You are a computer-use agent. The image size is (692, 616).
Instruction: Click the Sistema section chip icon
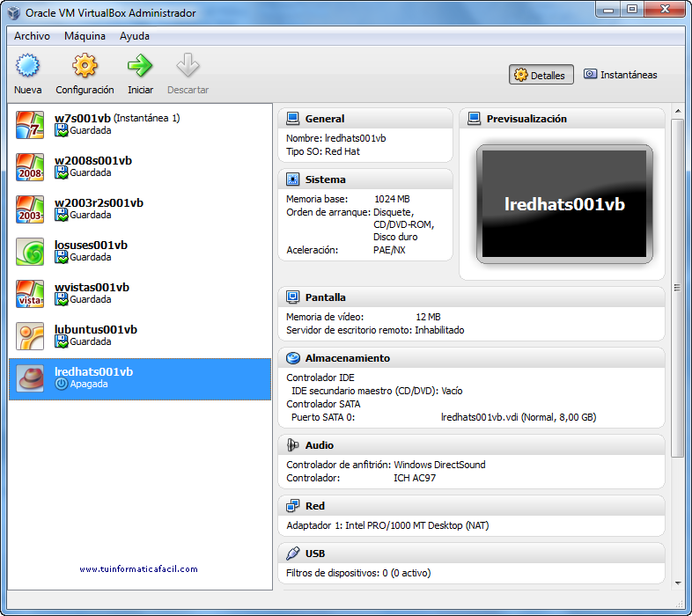[292, 180]
